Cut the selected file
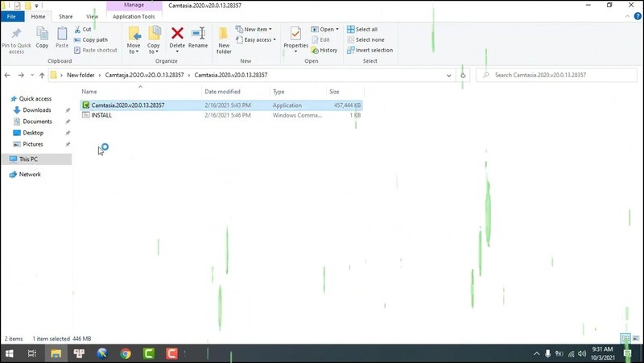 tap(83, 30)
